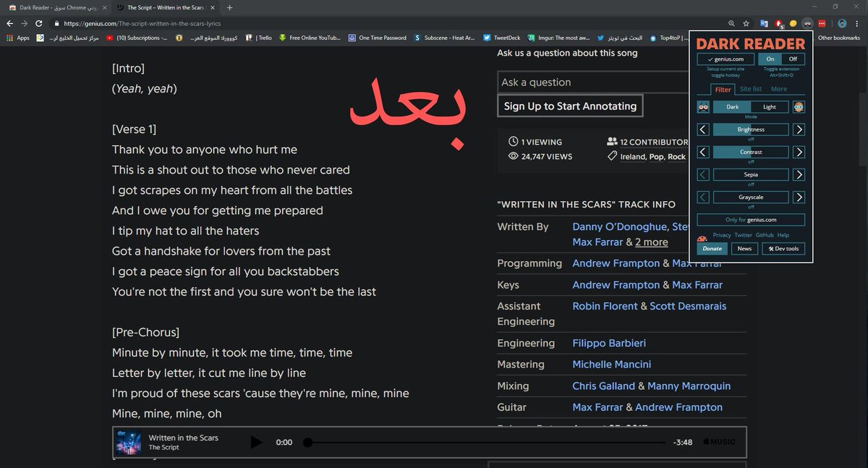Open the Filter tab in Dark Reader
Screen dimensions: 868x468
[x=723, y=89]
